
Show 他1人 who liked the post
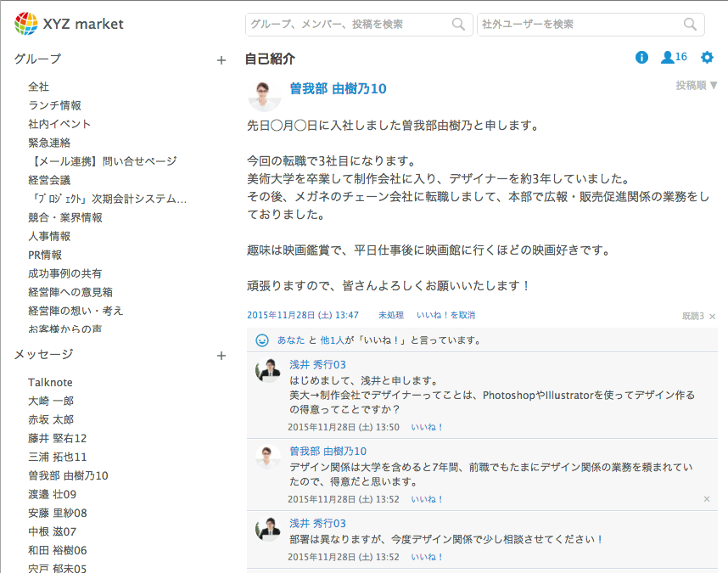333,340
